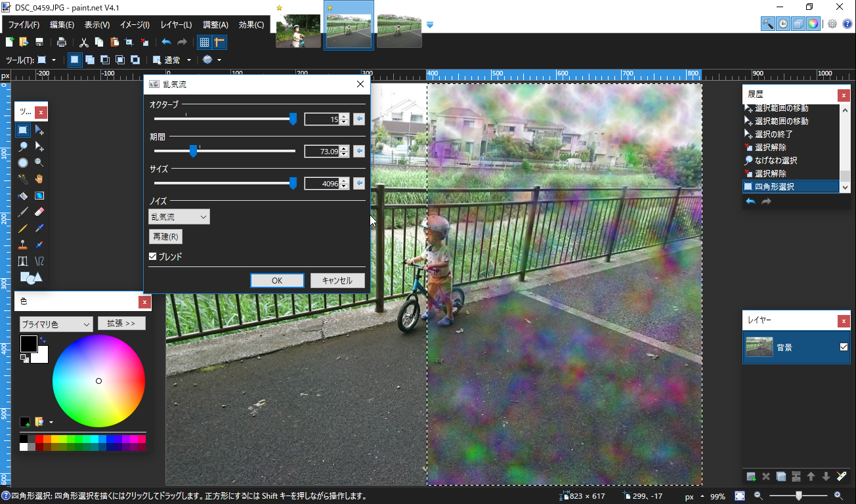Click the 再建(R) reseed button
The height and width of the screenshot is (504, 856).
(x=165, y=236)
